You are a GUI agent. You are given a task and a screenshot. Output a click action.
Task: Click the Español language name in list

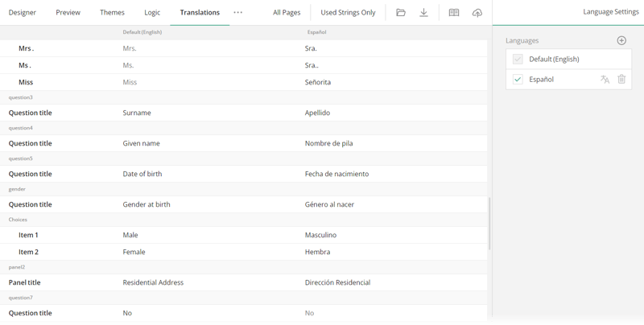[x=541, y=79]
